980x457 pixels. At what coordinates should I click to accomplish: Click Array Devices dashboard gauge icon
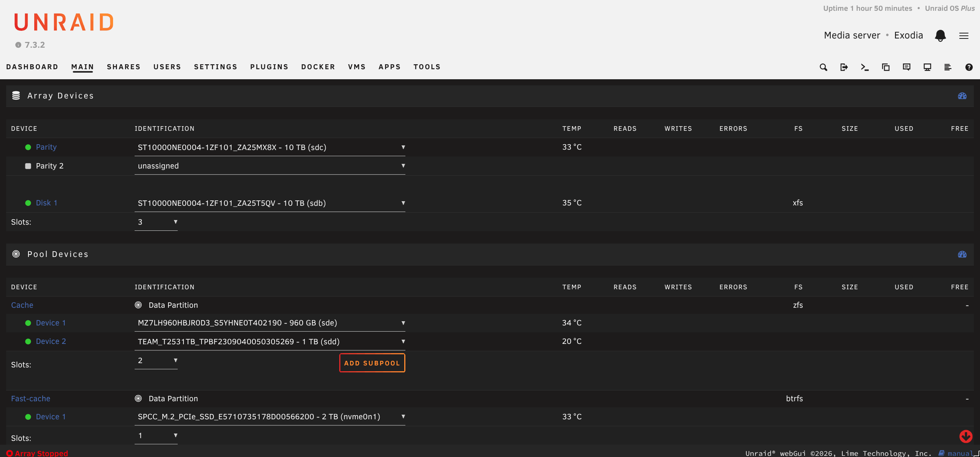(x=962, y=96)
